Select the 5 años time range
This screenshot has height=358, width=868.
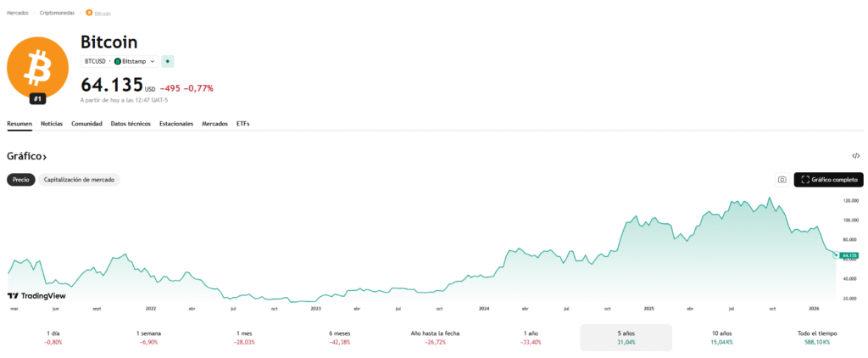point(626,338)
